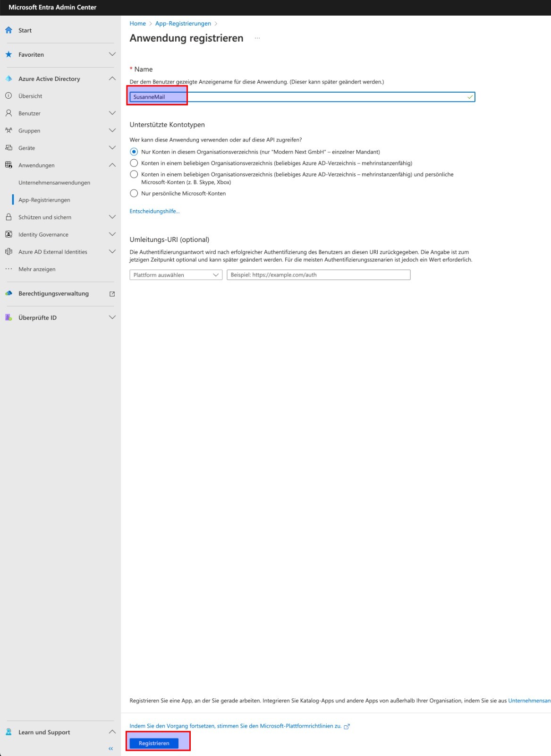
Task: Expand the Benutzer section chevron
Action: [x=112, y=113]
